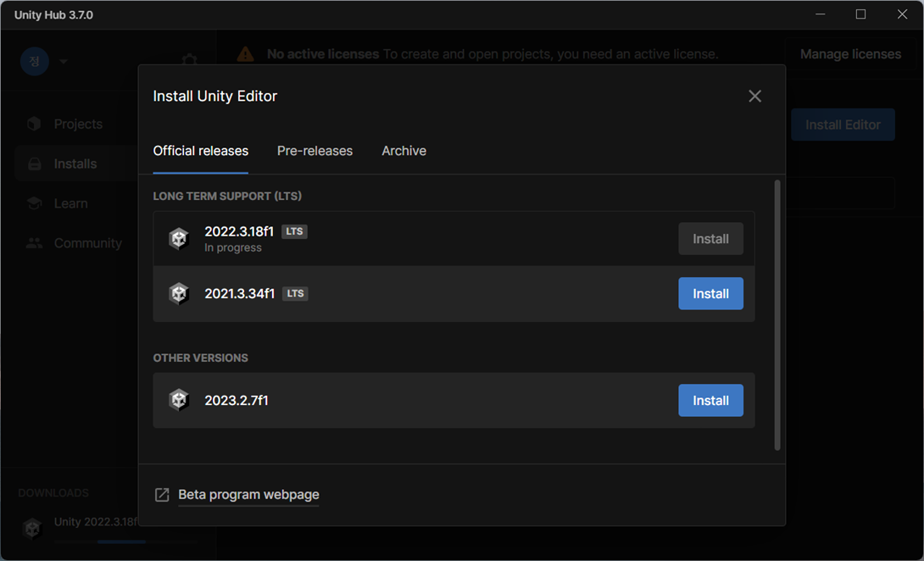Open settings via the gear icon

click(x=189, y=61)
